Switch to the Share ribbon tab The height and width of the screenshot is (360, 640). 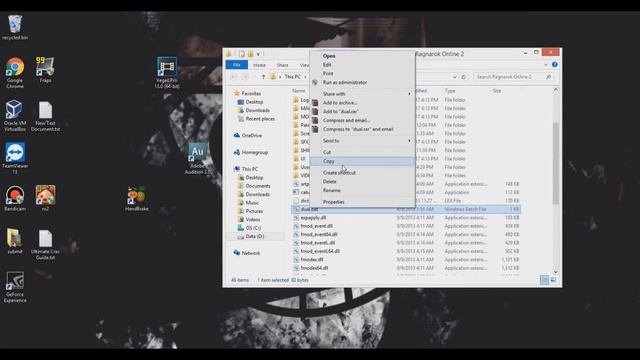tap(282, 65)
